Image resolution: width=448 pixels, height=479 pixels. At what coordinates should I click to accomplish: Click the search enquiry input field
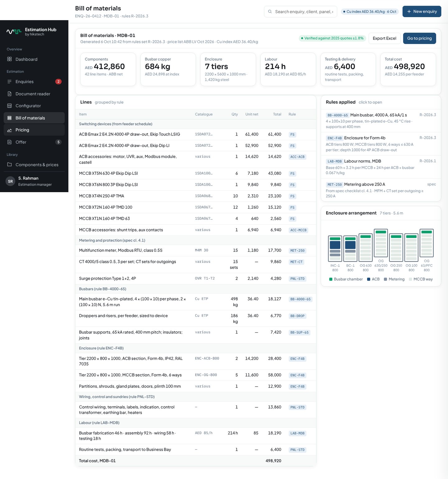(x=301, y=12)
